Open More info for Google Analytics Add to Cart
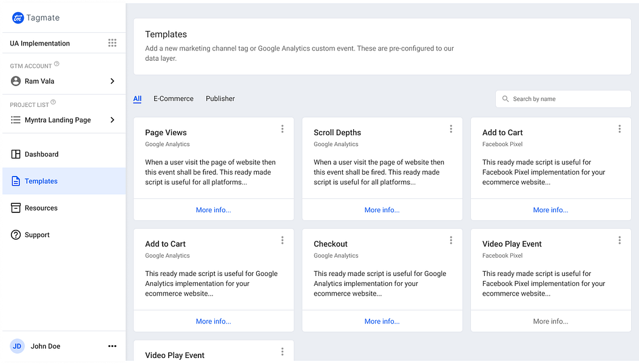The height and width of the screenshot is (364, 639). coord(214,321)
